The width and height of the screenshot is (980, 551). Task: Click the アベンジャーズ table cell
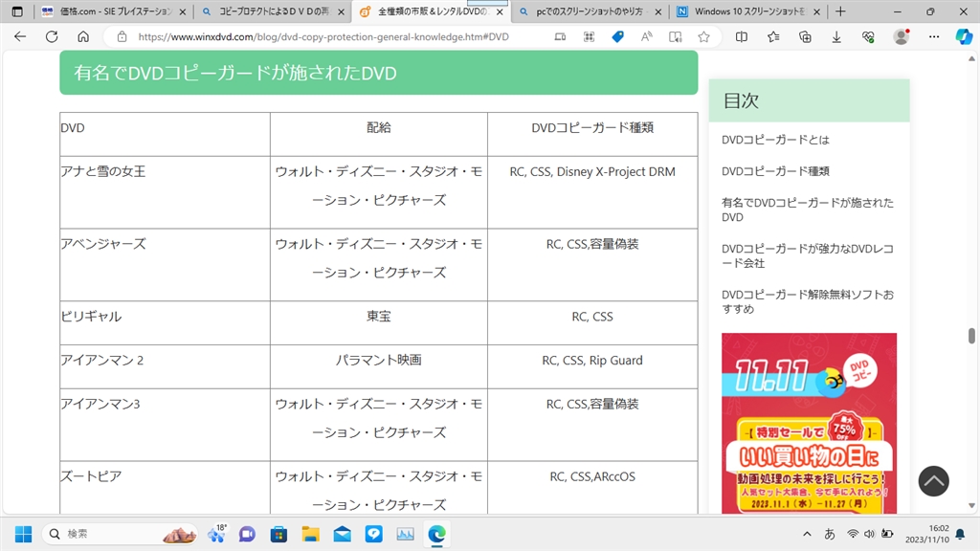[165, 265]
